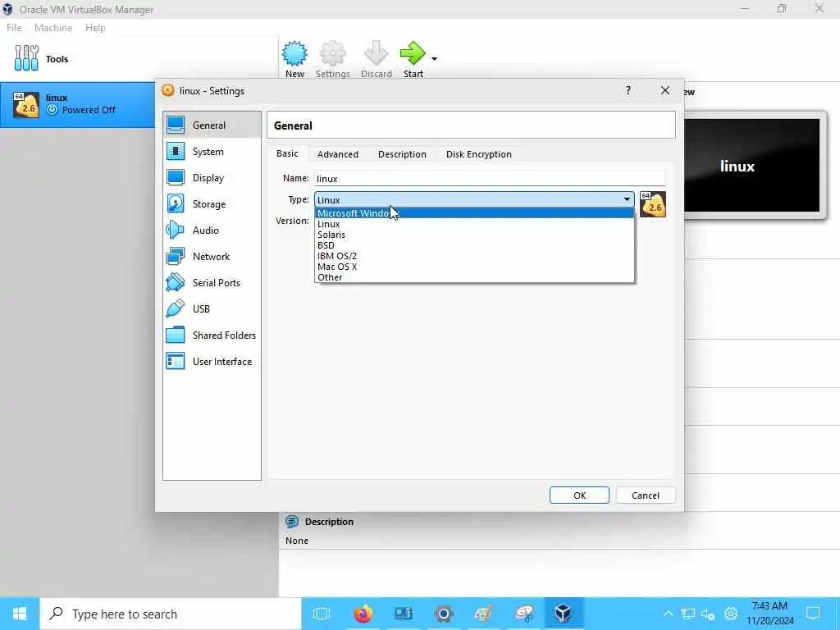Open the Display settings category
840x630 pixels.
click(x=212, y=178)
